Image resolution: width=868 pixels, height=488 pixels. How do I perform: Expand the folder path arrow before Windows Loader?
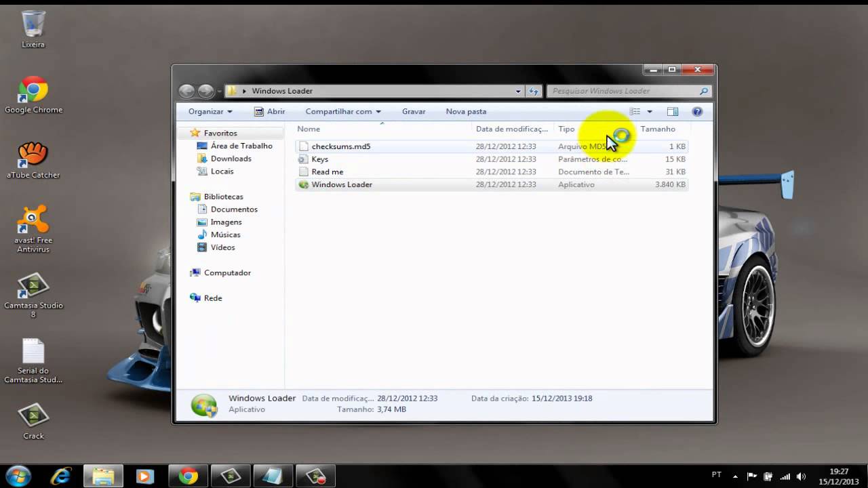click(x=244, y=91)
